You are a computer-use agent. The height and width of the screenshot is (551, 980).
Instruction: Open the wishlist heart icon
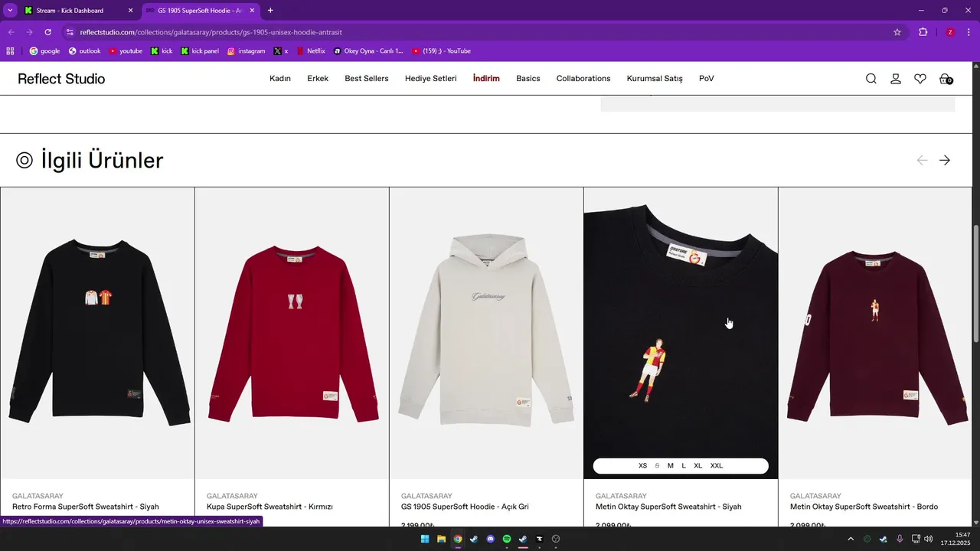point(920,79)
